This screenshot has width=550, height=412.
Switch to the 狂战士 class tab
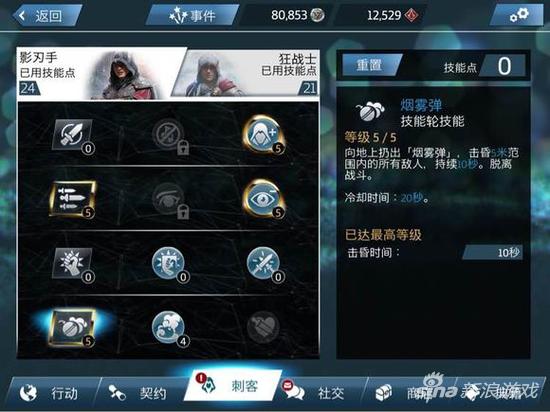coord(246,73)
